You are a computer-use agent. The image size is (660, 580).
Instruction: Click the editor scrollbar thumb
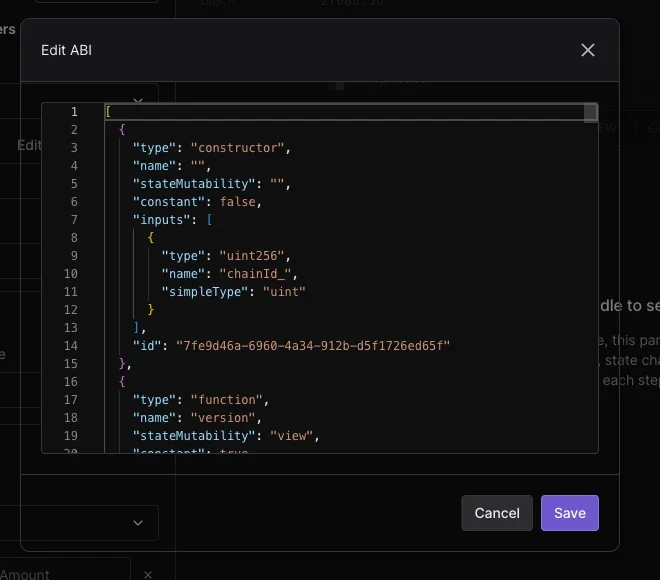coord(591,113)
